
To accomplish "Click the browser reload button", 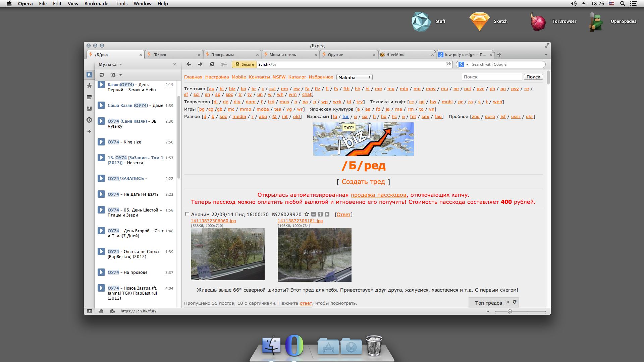I will click(x=212, y=64).
